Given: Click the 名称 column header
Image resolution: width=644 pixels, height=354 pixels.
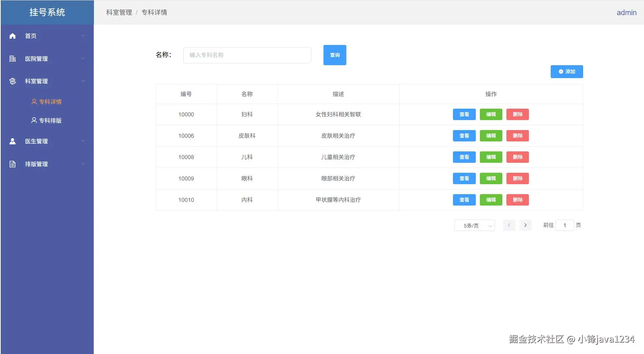Looking at the screenshot, I should (x=247, y=94).
